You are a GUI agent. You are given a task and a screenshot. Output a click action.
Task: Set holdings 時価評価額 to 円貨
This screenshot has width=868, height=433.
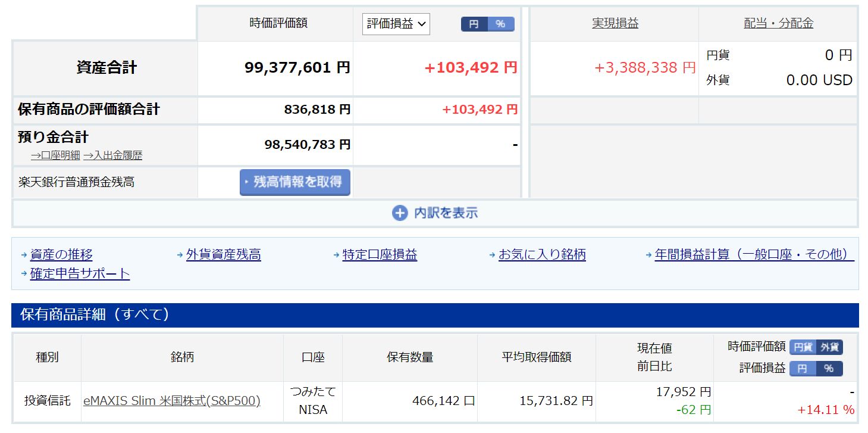(803, 347)
